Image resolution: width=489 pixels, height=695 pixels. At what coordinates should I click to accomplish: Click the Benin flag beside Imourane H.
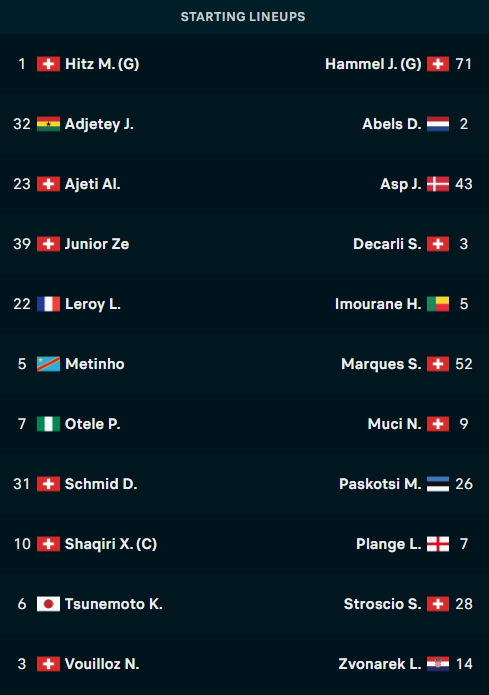pyautogui.click(x=438, y=304)
